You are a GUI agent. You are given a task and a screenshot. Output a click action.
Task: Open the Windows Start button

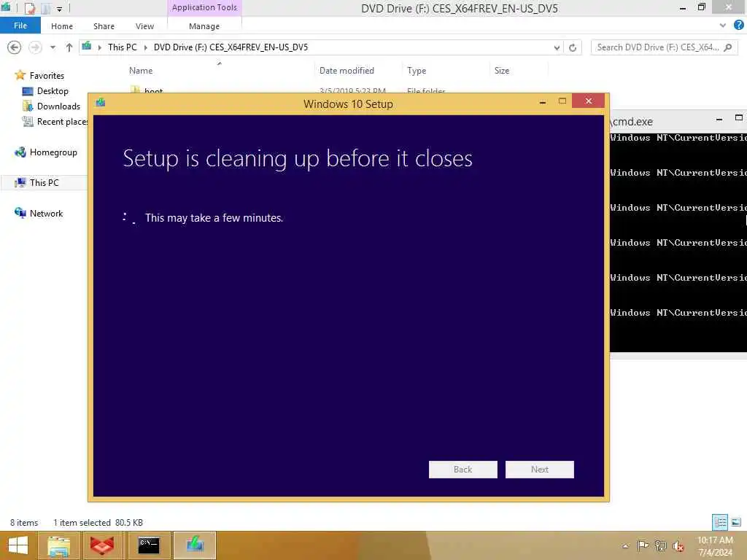point(18,545)
